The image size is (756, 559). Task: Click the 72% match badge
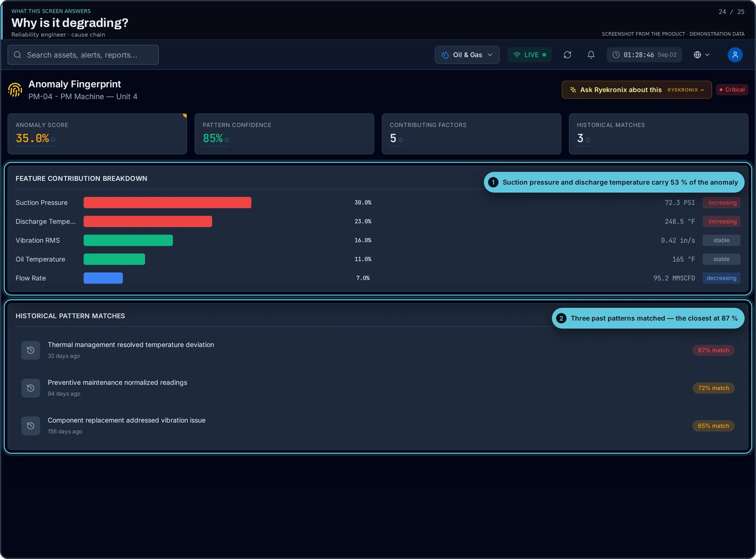[713, 388]
